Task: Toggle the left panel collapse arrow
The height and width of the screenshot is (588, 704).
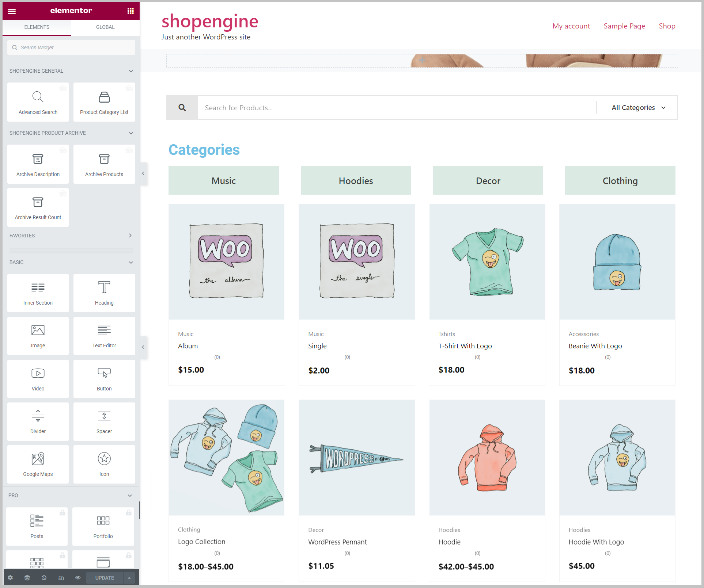Action: (142, 173)
